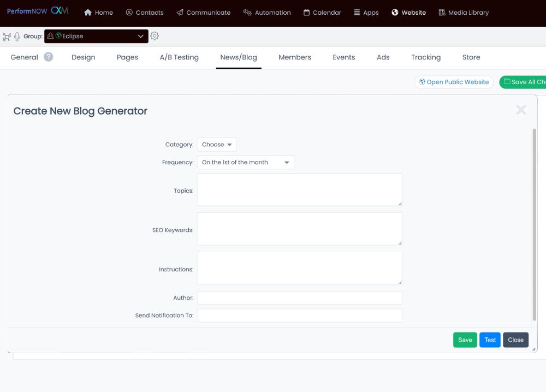
Task: Open the settings gear beside the Group selector
Action: [155, 35]
